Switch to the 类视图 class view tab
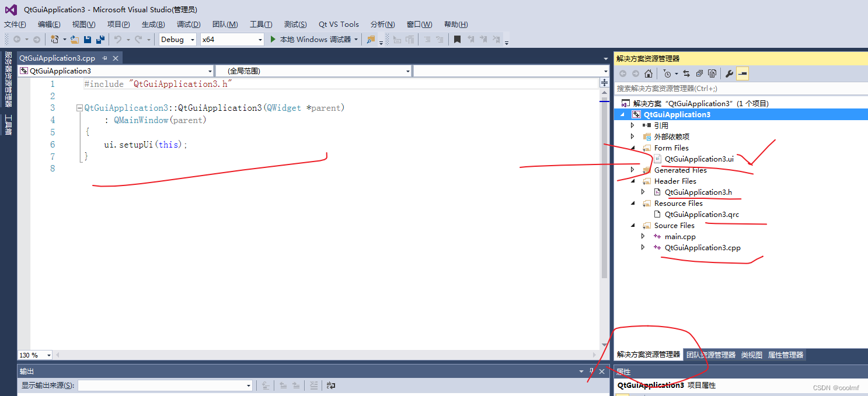Image resolution: width=868 pixels, height=396 pixels. pyautogui.click(x=751, y=355)
